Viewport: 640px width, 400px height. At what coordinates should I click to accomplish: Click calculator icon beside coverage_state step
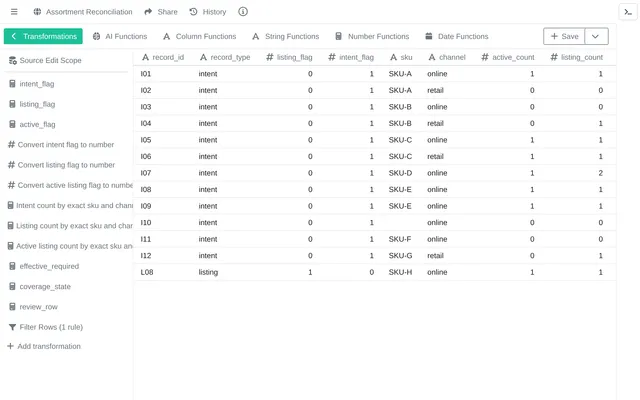[12, 287]
